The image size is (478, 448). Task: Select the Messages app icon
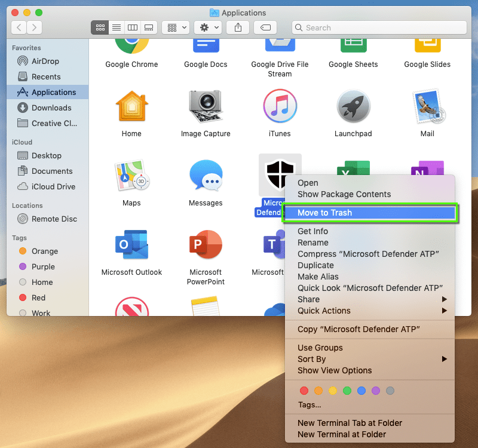[x=206, y=175]
